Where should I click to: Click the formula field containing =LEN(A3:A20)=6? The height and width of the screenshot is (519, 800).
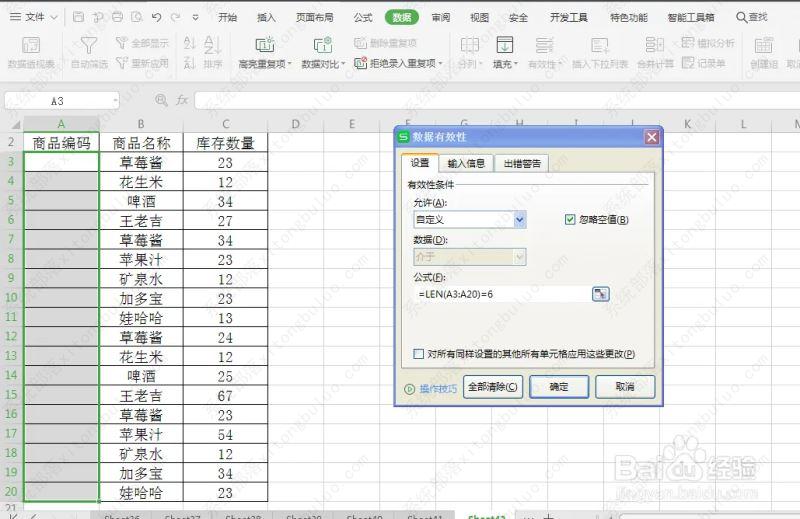[x=500, y=293]
